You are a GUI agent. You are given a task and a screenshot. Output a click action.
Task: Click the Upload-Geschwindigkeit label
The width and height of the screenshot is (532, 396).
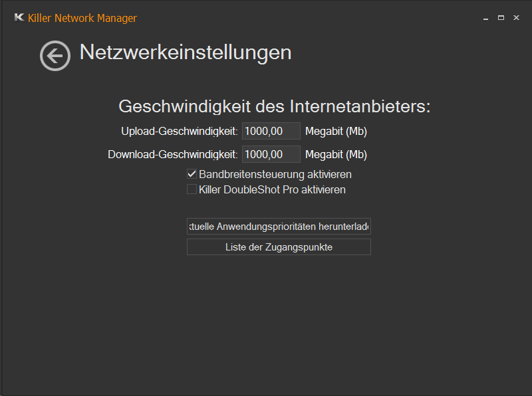[x=180, y=131]
